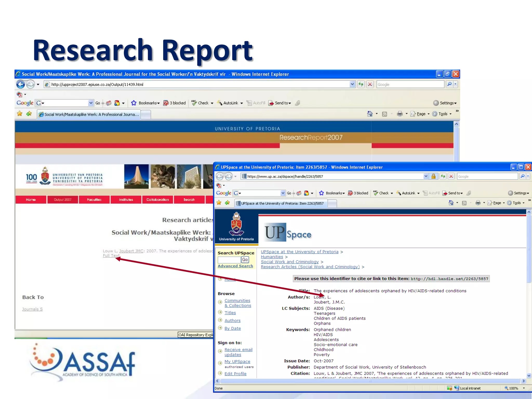Click Bookmarks star in UPSpace Google toolbar
Viewport: 532px width, 399px height.
[x=321, y=193]
